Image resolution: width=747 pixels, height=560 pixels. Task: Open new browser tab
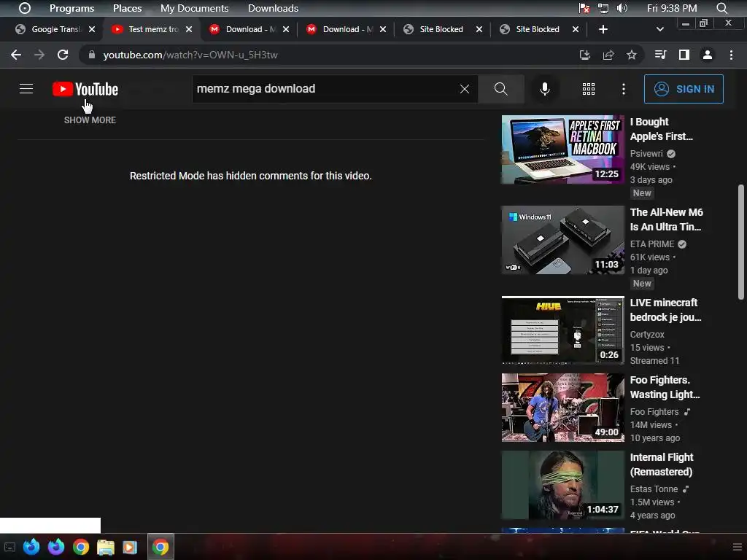tap(603, 29)
